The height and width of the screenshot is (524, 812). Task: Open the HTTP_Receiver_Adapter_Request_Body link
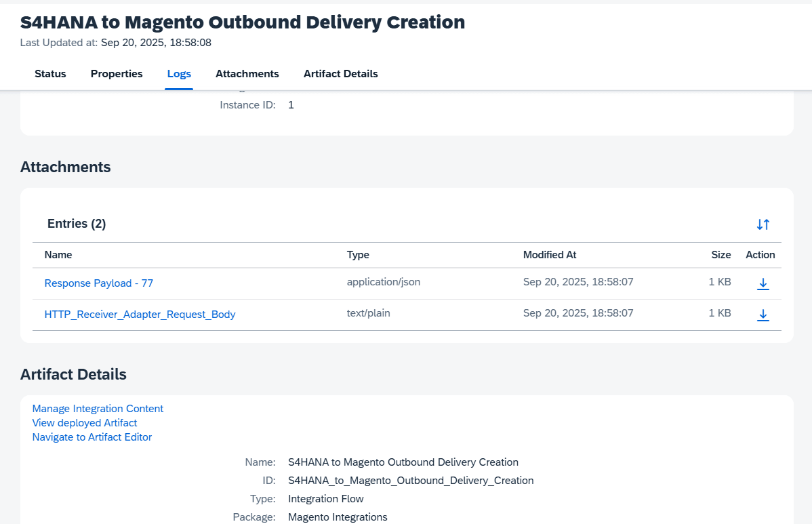pyautogui.click(x=140, y=315)
